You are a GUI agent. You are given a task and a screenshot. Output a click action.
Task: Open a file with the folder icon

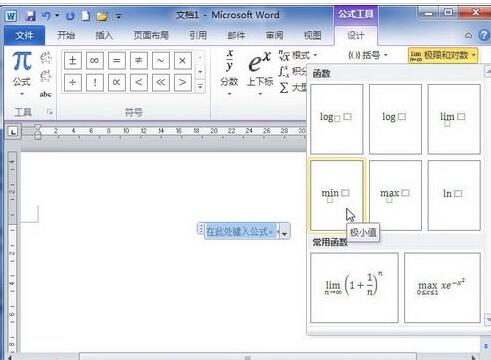103,16
